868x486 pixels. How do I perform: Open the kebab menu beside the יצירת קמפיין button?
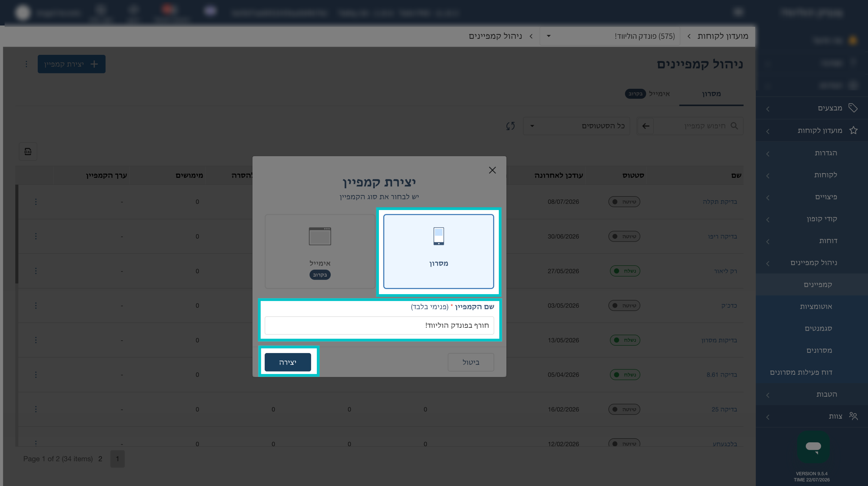(x=26, y=64)
